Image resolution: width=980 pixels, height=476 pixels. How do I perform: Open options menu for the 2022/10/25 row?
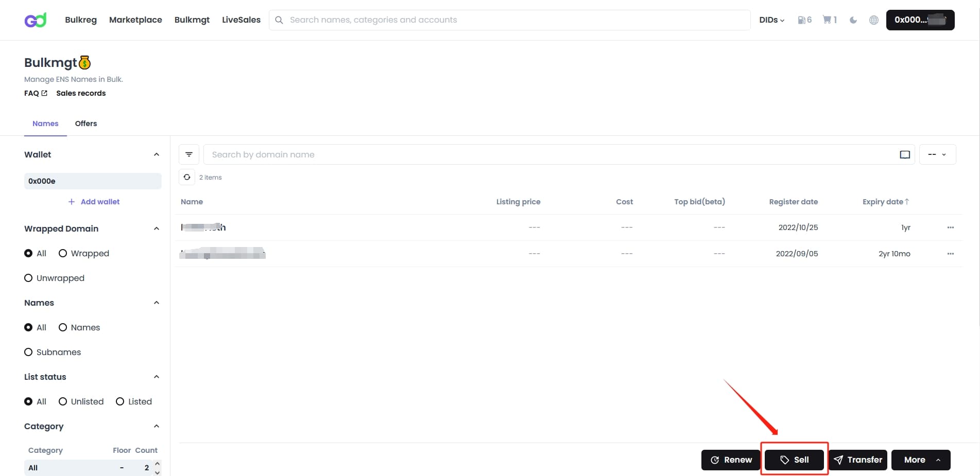point(951,227)
